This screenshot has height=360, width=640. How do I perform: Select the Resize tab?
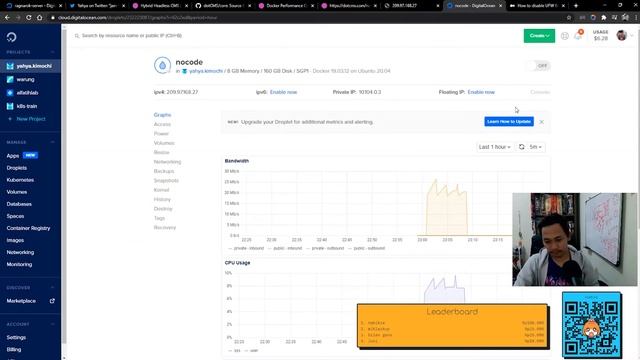coord(162,153)
